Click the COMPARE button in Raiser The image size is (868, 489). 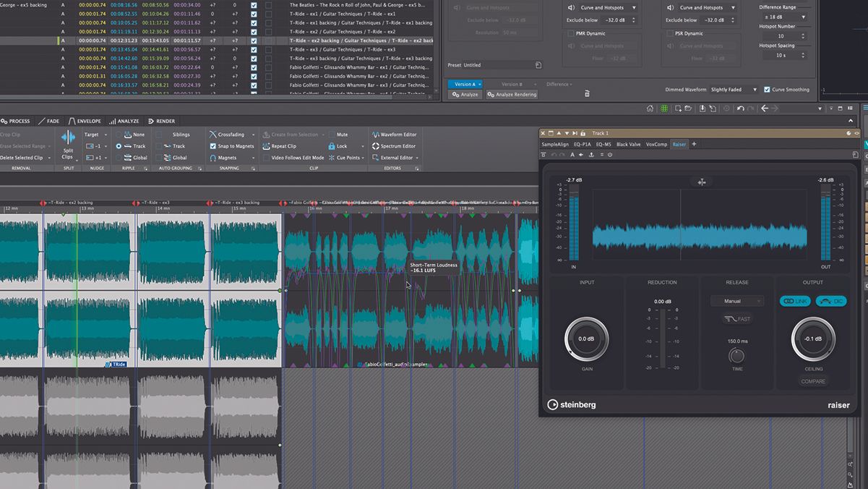point(814,381)
